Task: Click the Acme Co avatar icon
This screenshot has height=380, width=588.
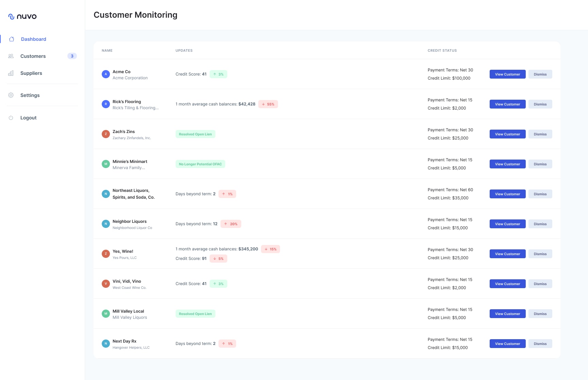Action: coord(106,74)
